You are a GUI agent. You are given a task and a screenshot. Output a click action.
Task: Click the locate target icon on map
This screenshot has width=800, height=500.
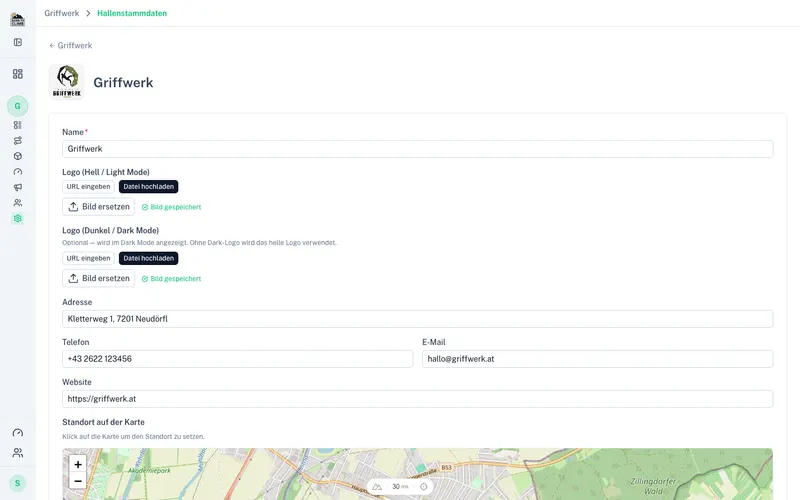click(x=423, y=487)
